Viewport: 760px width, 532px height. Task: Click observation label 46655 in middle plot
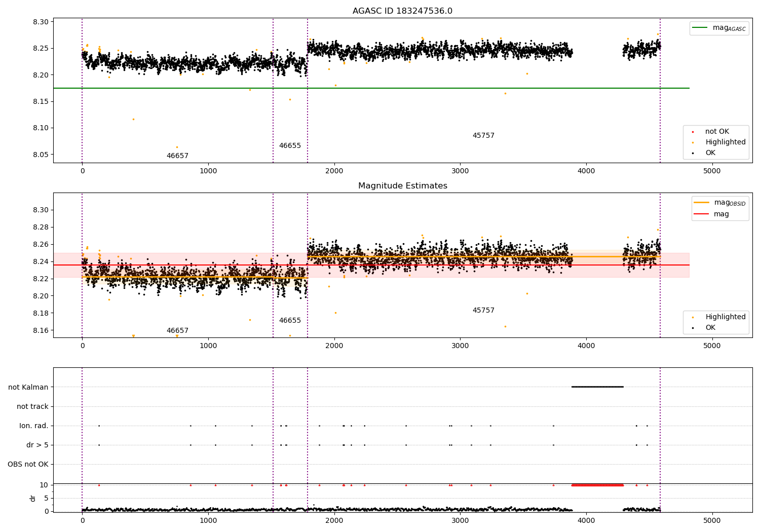[x=290, y=321]
